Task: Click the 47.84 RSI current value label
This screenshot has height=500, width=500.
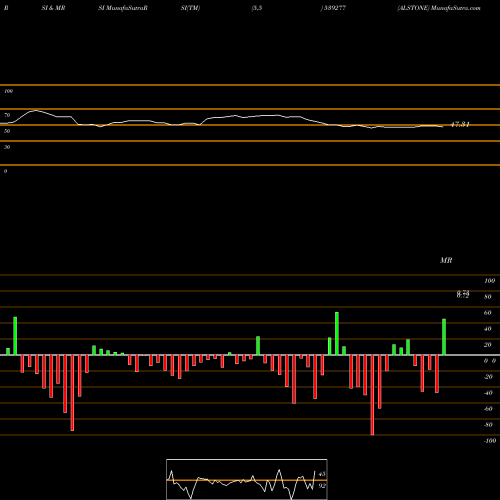Action: coord(460,124)
